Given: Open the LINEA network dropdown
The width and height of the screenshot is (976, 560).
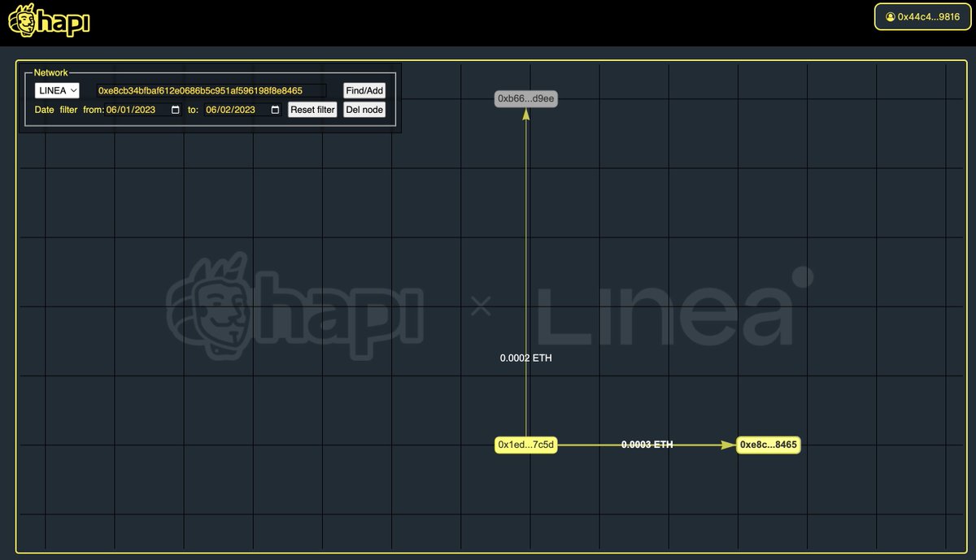Looking at the screenshot, I should [x=57, y=90].
